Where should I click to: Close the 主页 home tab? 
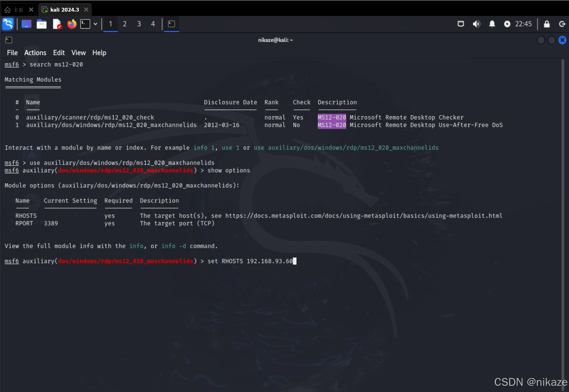(31, 10)
